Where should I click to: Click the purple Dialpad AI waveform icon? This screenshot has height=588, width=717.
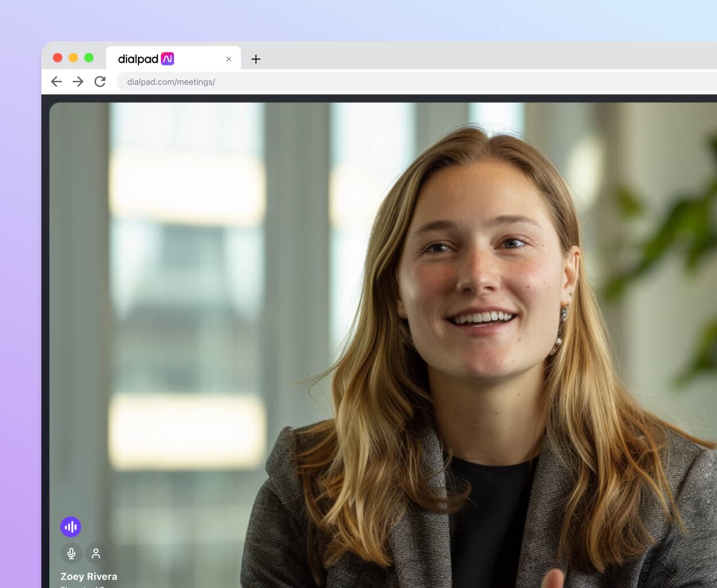coord(71,526)
